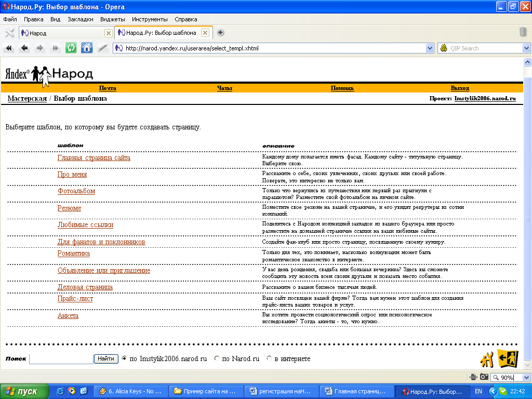The width and height of the screenshot is (532, 399).
Task: Click the Forward arrow button
Action: point(39,48)
